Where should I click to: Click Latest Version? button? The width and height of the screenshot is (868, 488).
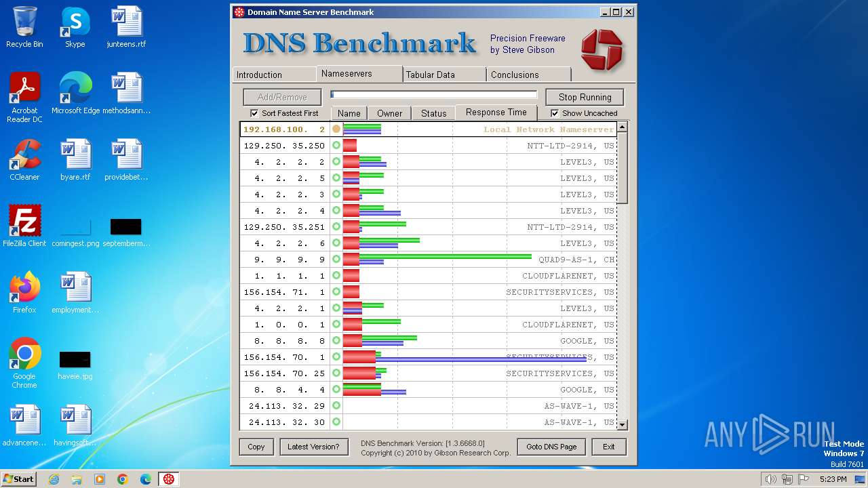(313, 447)
